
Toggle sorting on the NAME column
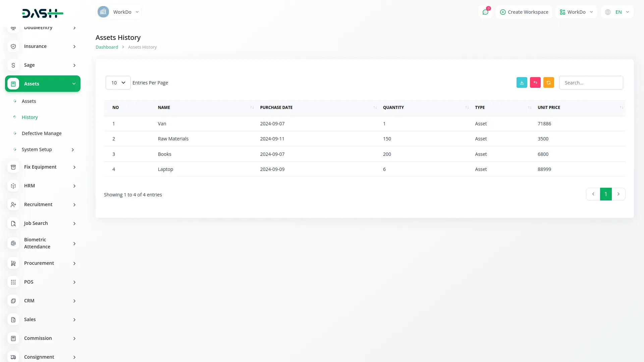point(252,107)
